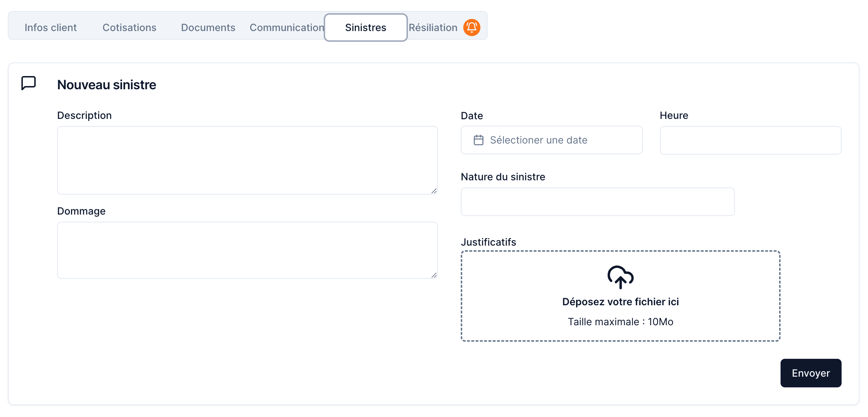
Task: Open the Infos client tab
Action: pyautogui.click(x=51, y=27)
